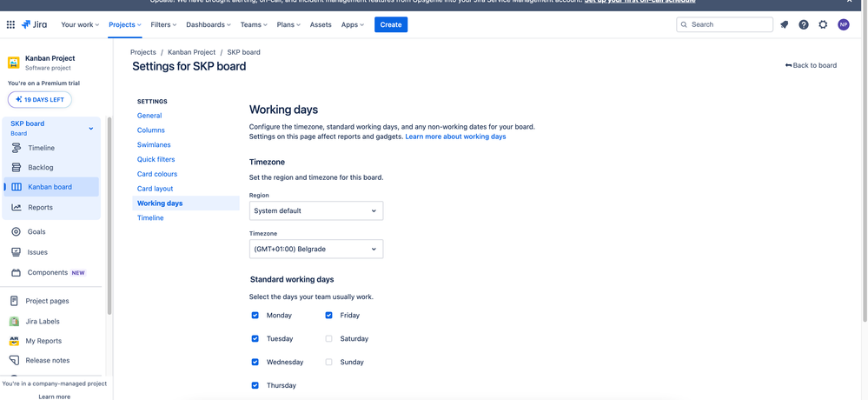The image size is (868, 400).
Task: Go Back to board
Action: tap(811, 65)
